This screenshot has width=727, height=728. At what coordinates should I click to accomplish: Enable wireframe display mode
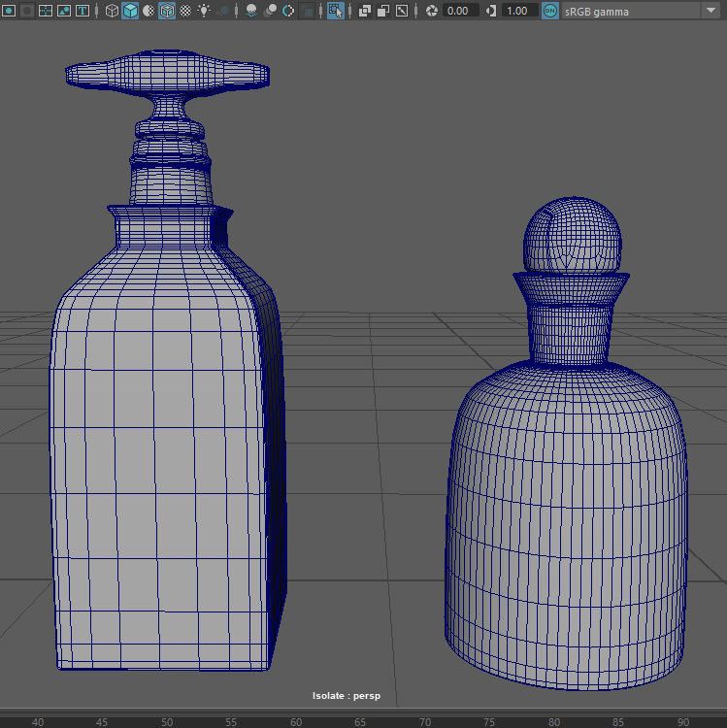coord(112,11)
